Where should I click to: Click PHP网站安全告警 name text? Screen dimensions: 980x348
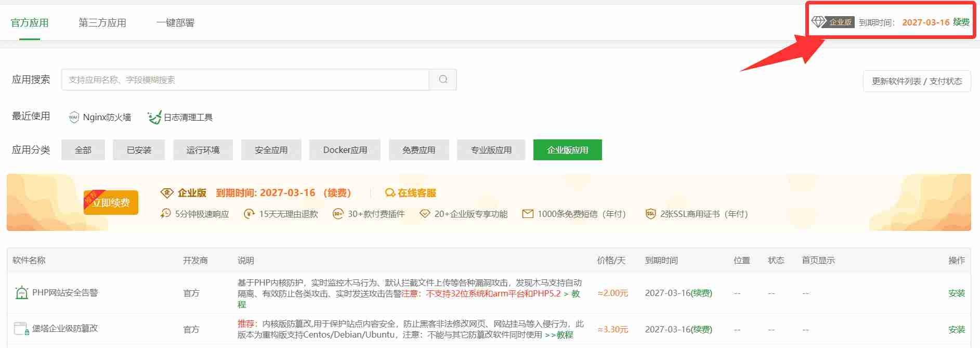[65, 293]
